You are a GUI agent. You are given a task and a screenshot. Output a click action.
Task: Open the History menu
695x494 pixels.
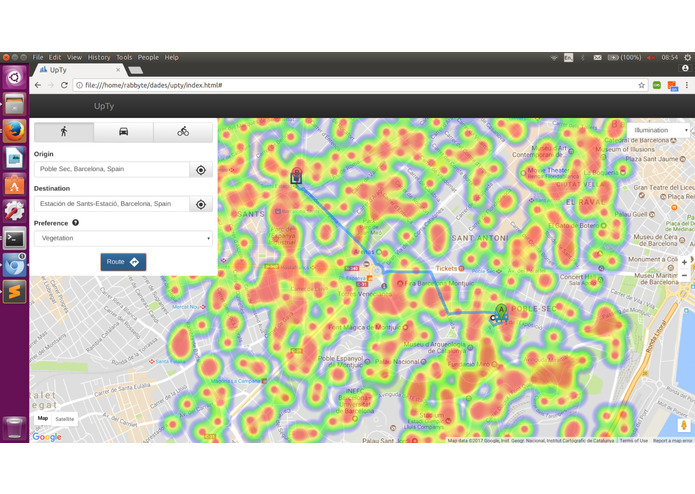coord(99,57)
